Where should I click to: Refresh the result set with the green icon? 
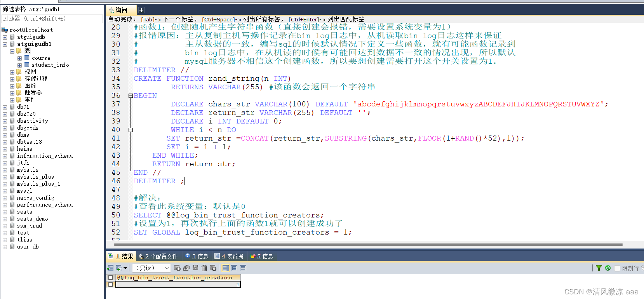(608, 268)
